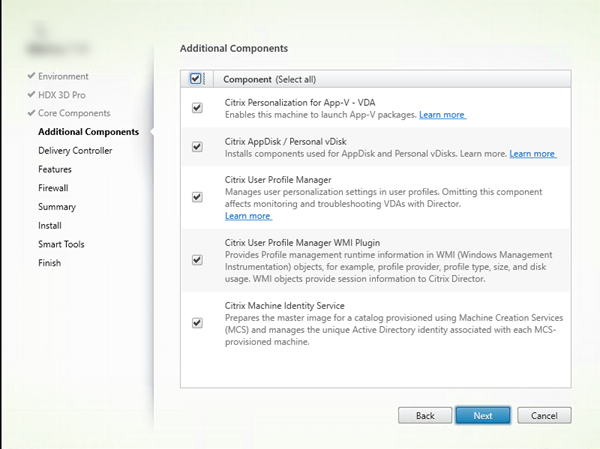Viewport: 600px width, 449px height.
Task: Open Learn more link for Profile Manager
Action: 248,216
